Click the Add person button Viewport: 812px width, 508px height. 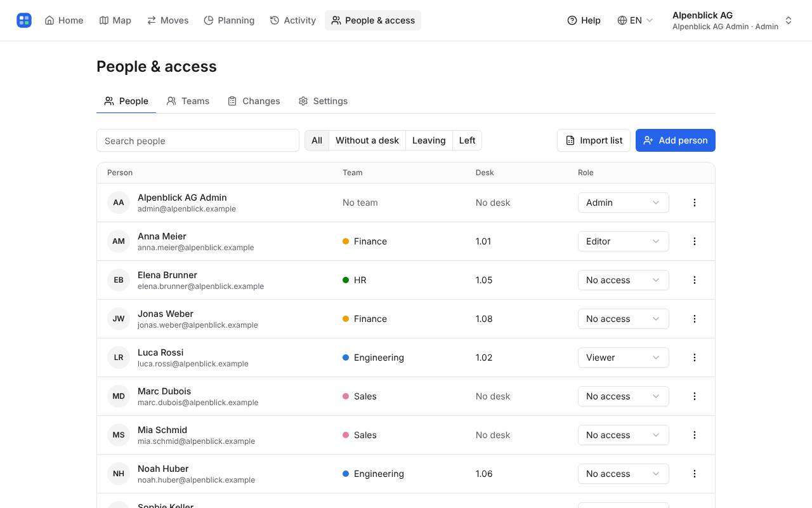676,140
